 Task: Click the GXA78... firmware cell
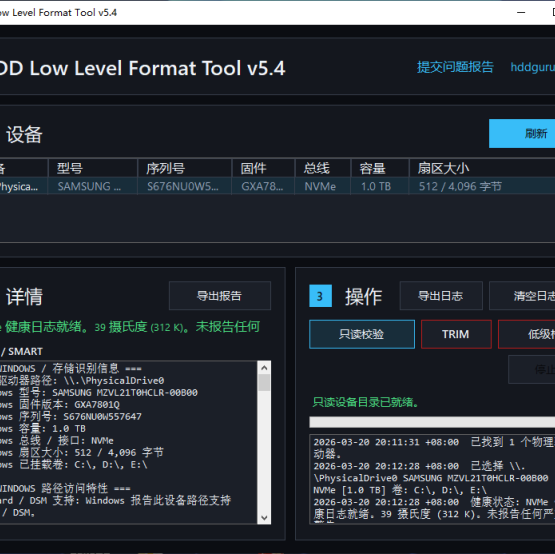263,186
